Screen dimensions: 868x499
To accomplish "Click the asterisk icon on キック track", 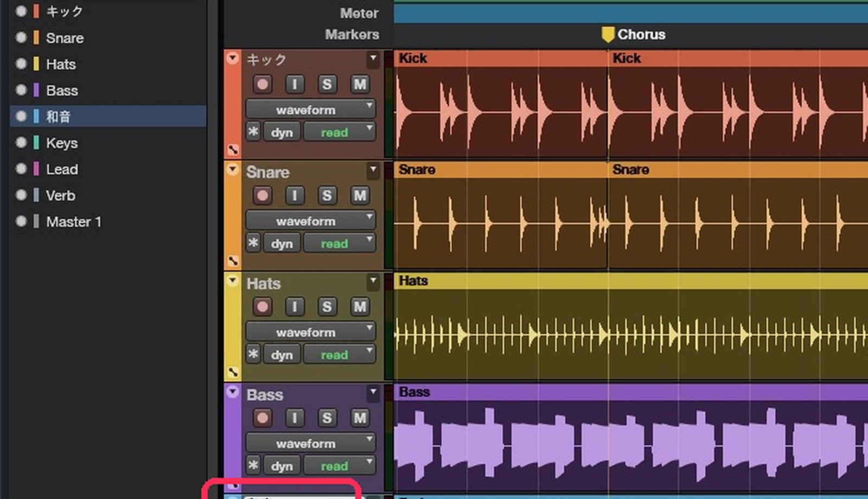I will (253, 132).
